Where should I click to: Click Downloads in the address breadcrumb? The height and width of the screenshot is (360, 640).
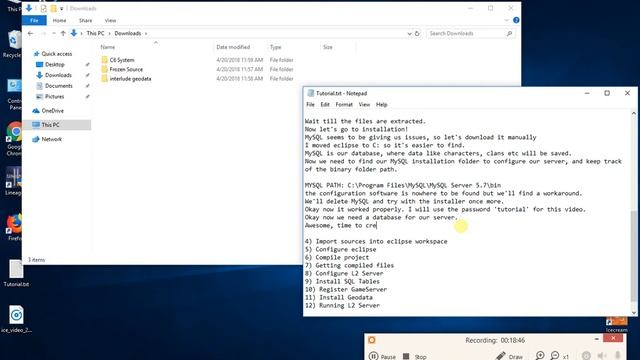click(128, 33)
